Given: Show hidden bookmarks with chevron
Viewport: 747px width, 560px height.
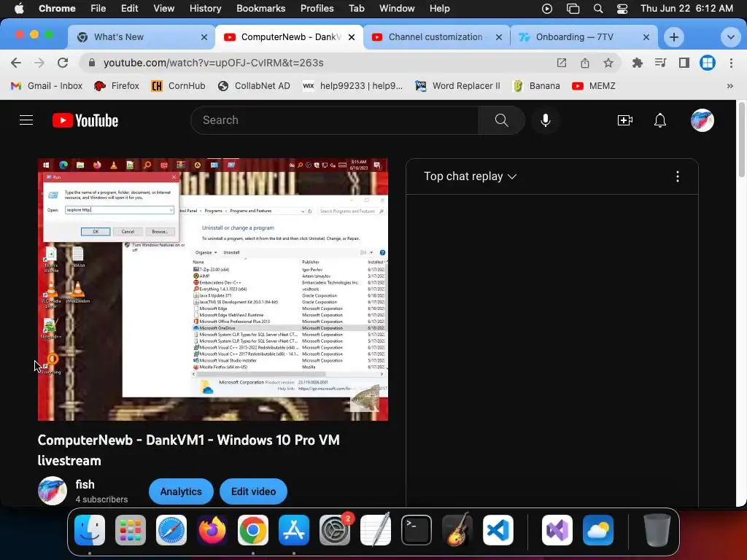Looking at the screenshot, I should [x=729, y=86].
